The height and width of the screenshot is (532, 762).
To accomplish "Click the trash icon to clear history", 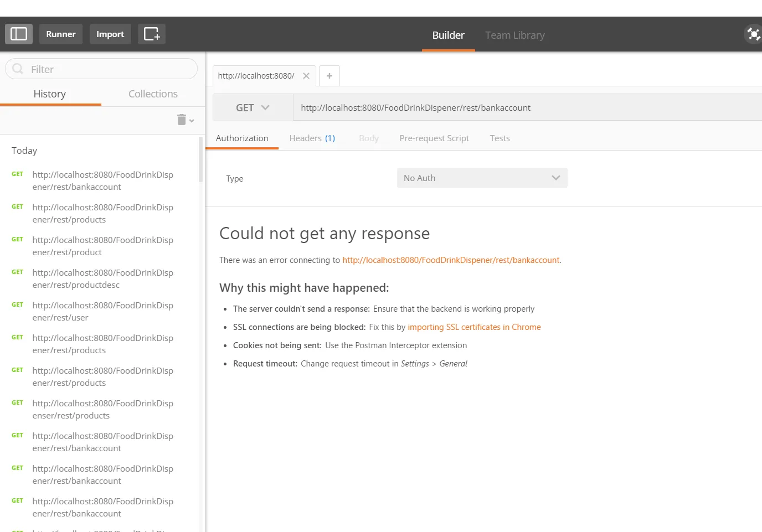I will pyautogui.click(x=182, y=120).
